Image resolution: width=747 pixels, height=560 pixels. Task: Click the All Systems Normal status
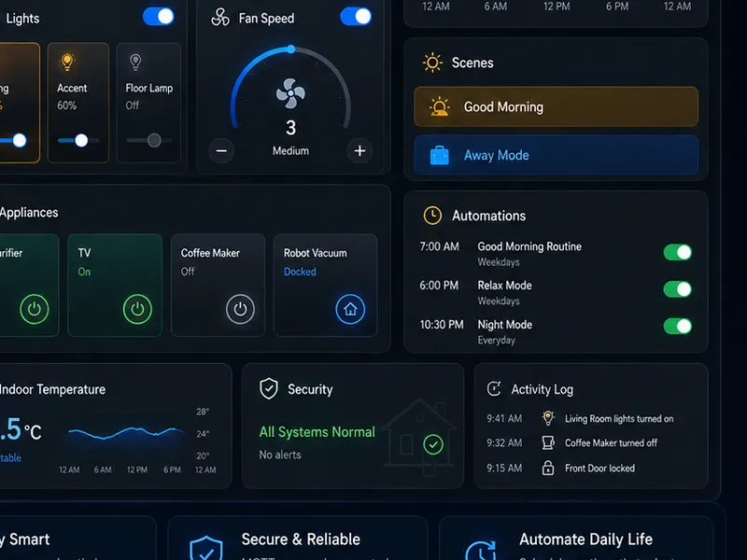(317, 432)
